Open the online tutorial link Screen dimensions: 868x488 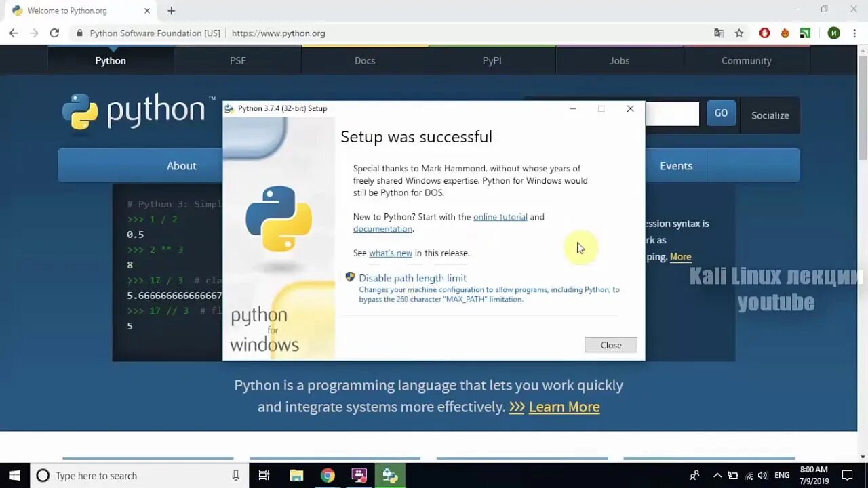tap(500, 217)
